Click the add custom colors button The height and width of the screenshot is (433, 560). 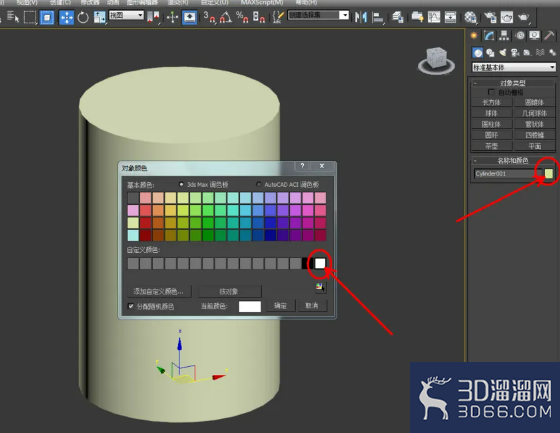point(159,291)
